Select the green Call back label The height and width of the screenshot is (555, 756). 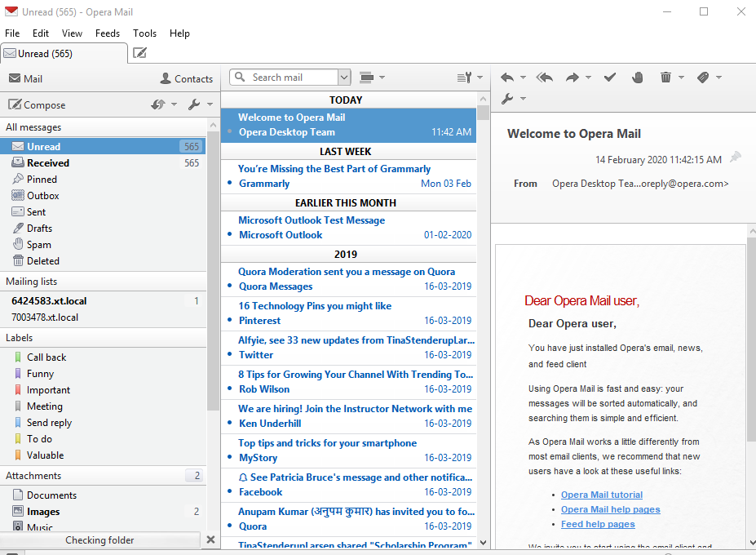[x=104, y=357]
